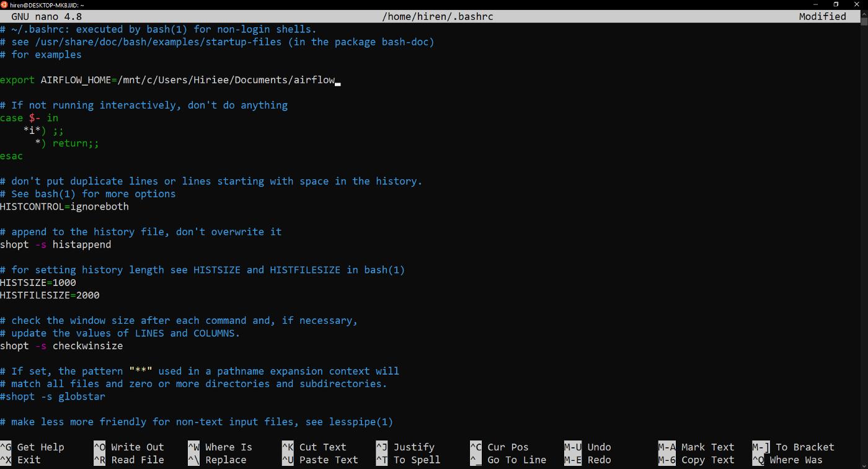The image size is (868, 469).
Task: Click the shopt -s checkwinsize line
Action: coord(61,346)
